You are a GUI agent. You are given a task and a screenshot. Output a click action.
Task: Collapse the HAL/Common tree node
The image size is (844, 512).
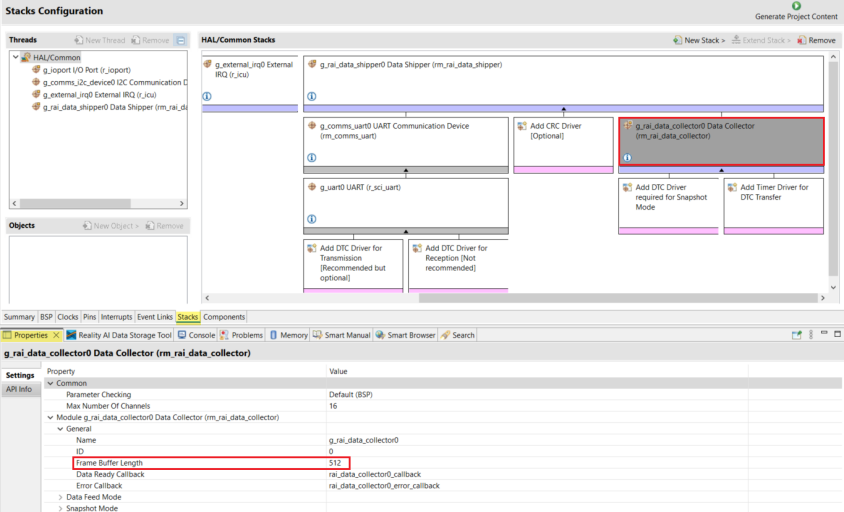(x=16, y=57)
